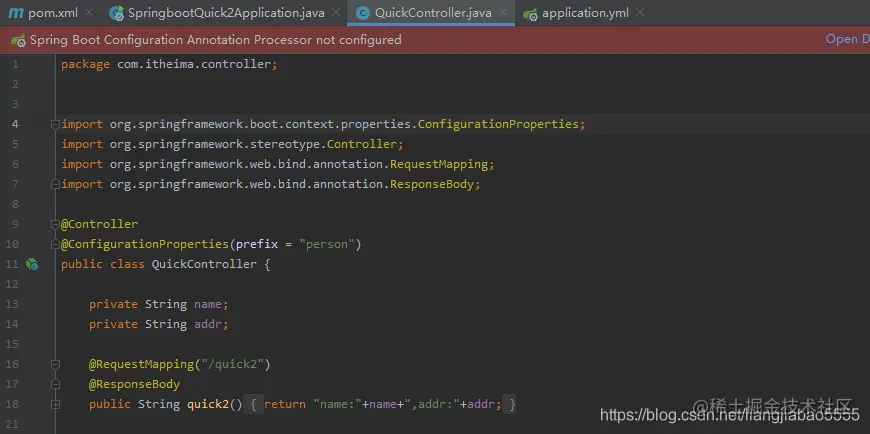Click the "person" prefix string
The height and width of the screenshot is (434, 870).
tap(327, 244)
